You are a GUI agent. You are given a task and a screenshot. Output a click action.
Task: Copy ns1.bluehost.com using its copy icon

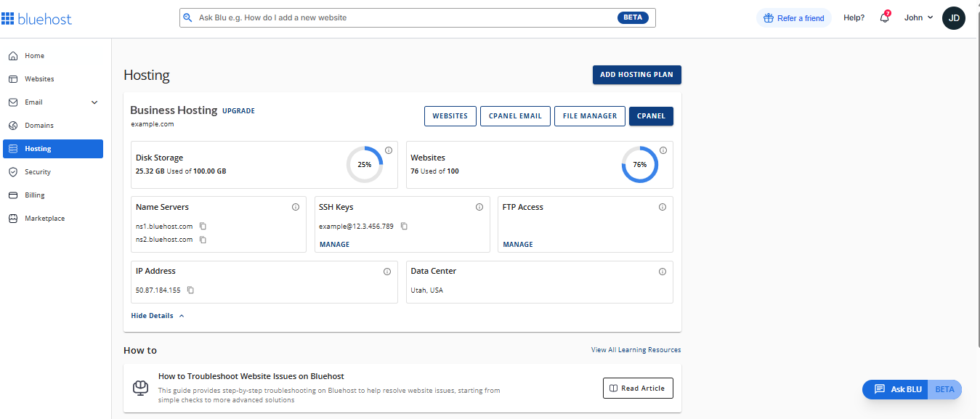[203, 226]
